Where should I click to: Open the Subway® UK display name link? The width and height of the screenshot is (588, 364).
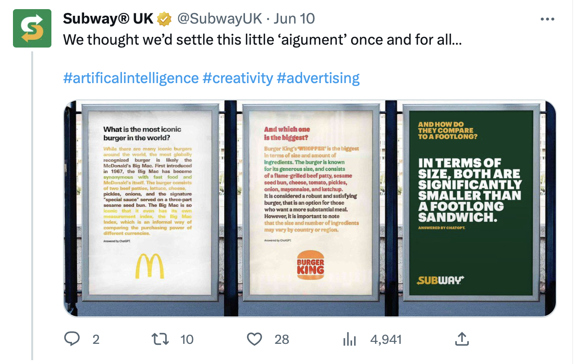(108, 19)
